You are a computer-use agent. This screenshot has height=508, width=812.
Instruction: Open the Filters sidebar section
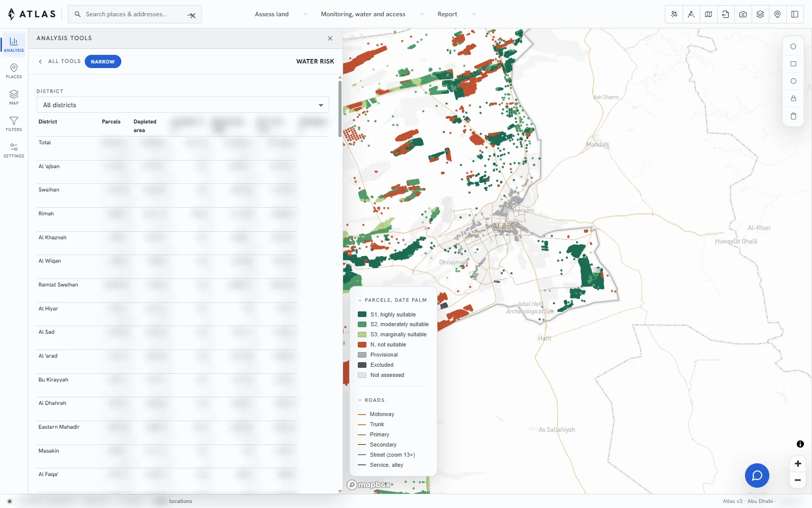tap(14, 124)
